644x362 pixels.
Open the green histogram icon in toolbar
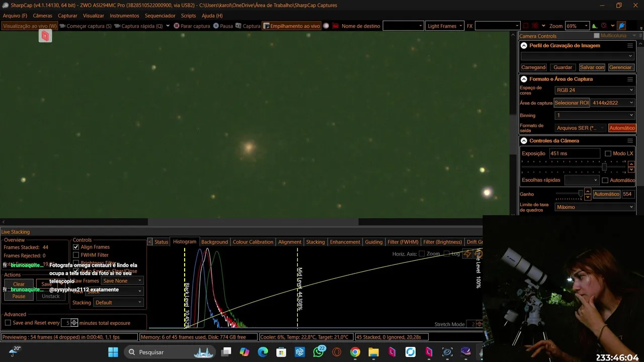pos(595,26)
